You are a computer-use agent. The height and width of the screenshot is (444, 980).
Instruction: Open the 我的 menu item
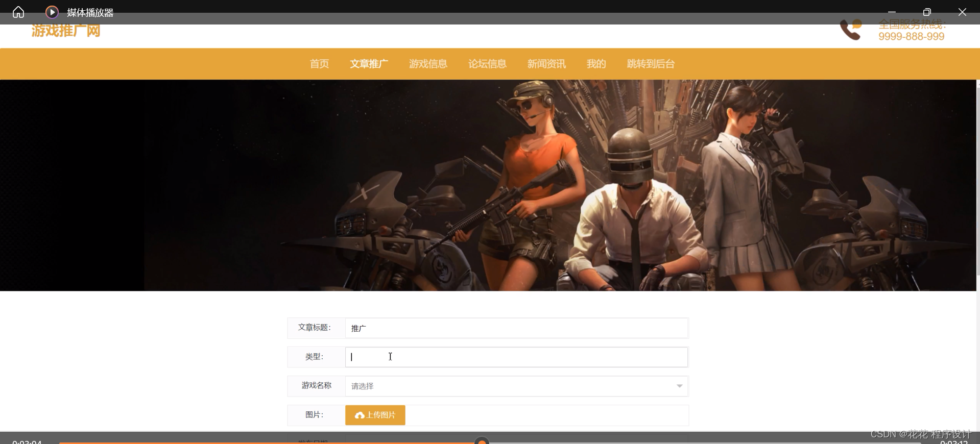tap(596, 64)
